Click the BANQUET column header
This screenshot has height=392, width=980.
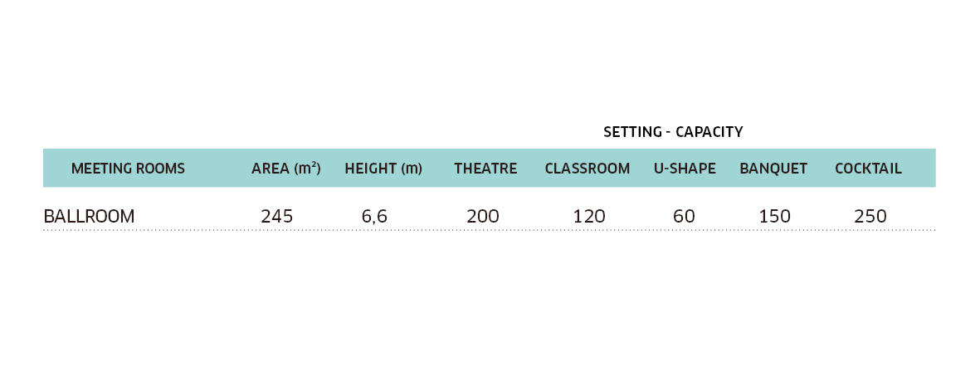point(773,169)
